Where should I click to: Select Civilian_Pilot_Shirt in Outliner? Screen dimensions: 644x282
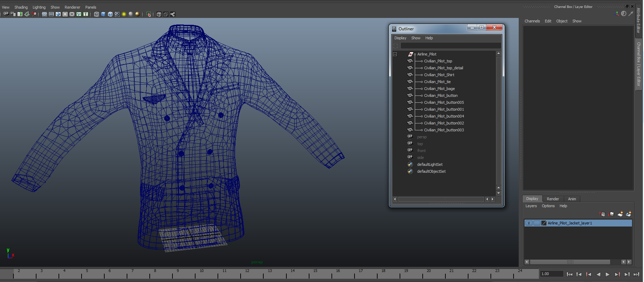click(439, 75)
